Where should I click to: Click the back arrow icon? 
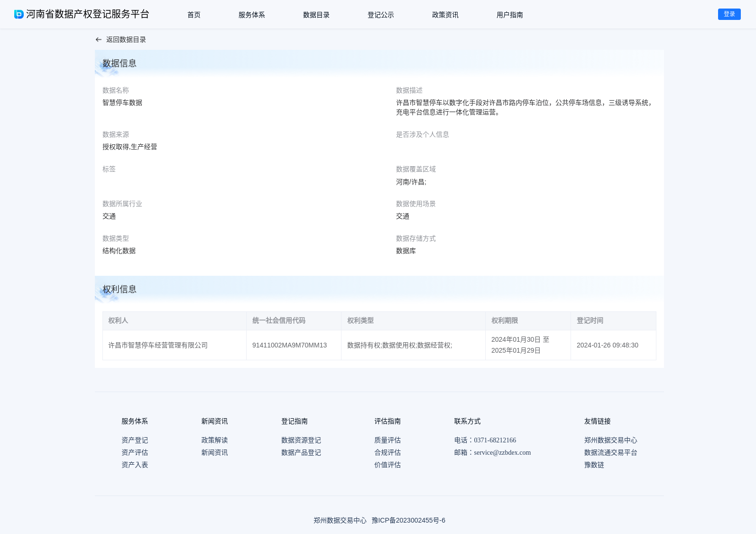[99, 40]
